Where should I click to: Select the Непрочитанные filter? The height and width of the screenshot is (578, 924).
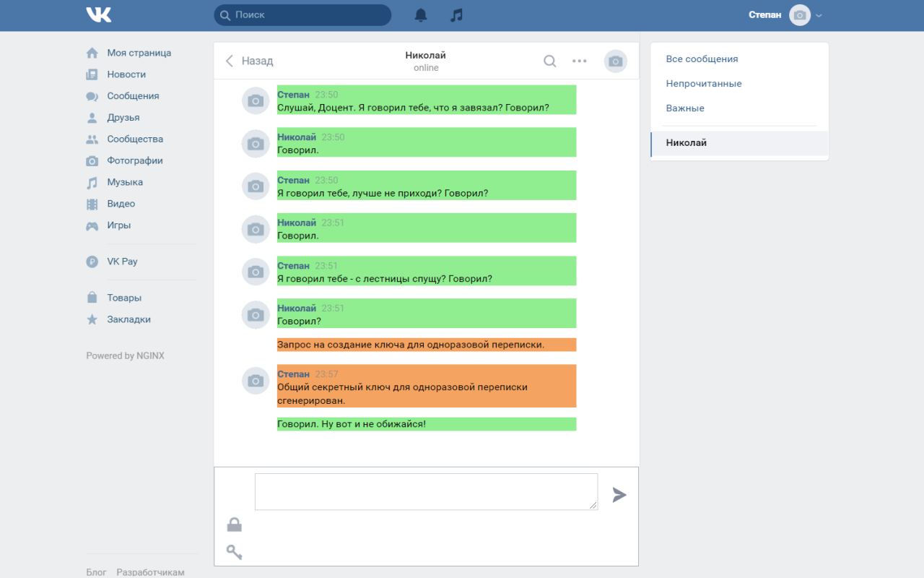point(704,84)
